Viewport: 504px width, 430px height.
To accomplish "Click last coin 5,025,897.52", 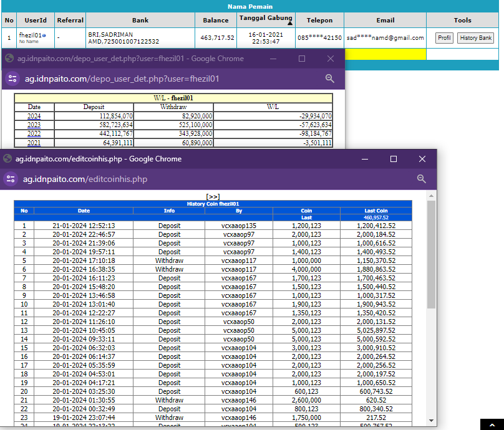I will point(376,330).
